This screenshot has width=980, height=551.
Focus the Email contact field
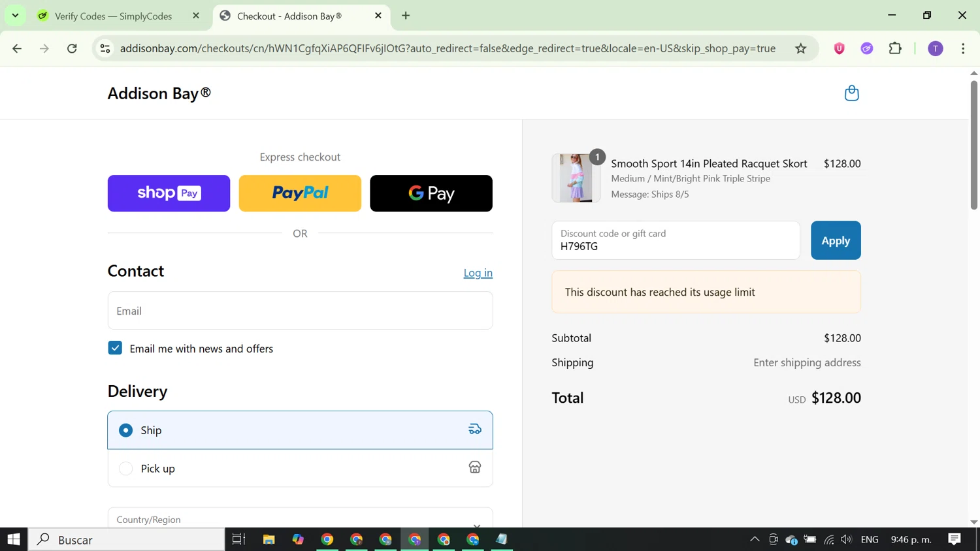[x=300, y=311]
